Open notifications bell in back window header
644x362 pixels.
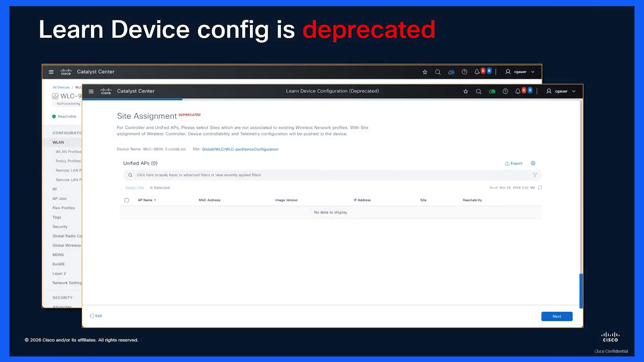click(477, 72)
